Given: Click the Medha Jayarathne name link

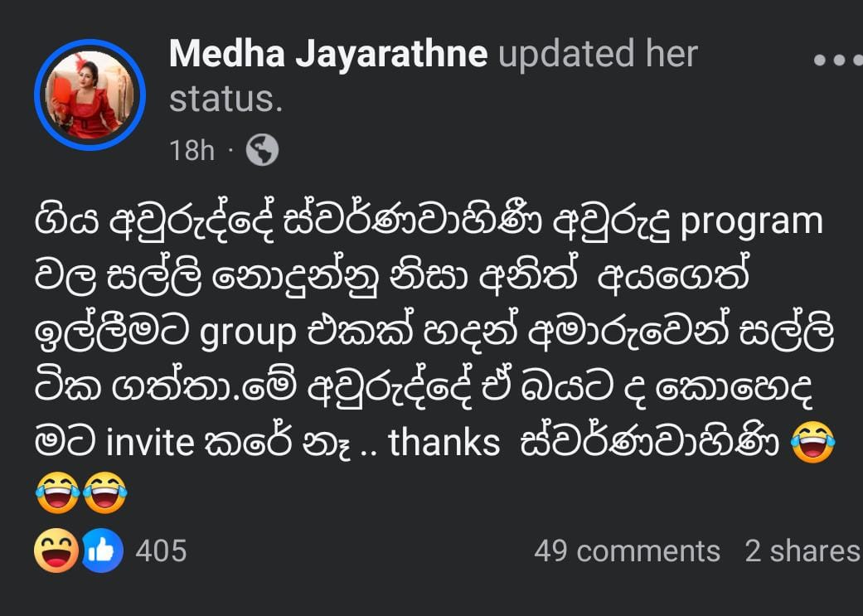Looking at the screenshot, I should pyautogui.click(x=328, y=55).
